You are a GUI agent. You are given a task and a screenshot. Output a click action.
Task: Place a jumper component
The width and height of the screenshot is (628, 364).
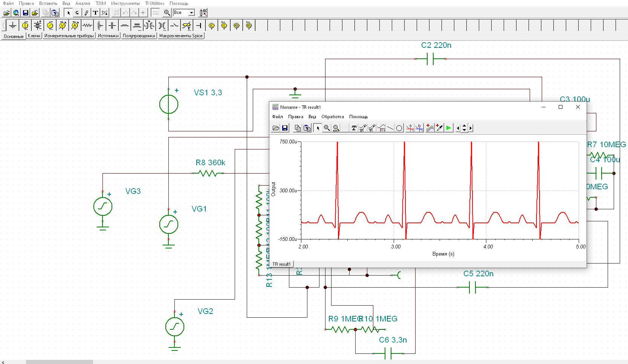point(199,26)
